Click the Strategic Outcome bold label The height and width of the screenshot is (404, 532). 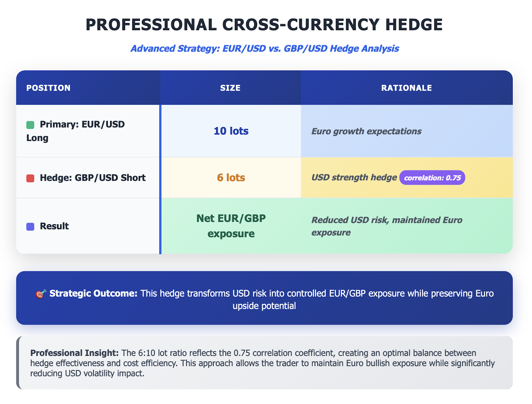tap(93, 293)
